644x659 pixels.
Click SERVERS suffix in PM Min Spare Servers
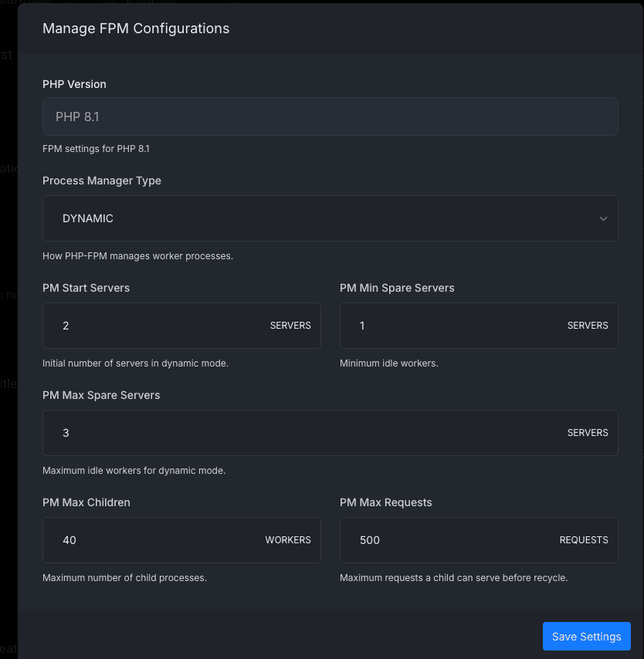[x=588, y=326]
